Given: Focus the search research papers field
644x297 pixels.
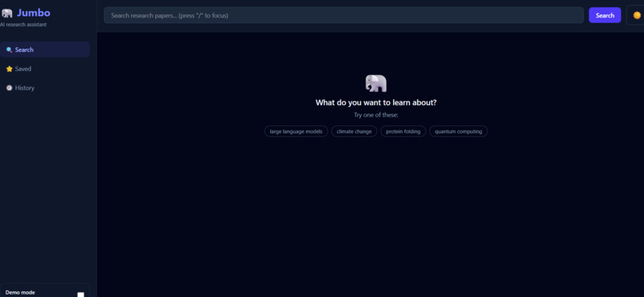Looking at the screenshot, I should coord(344,15).
